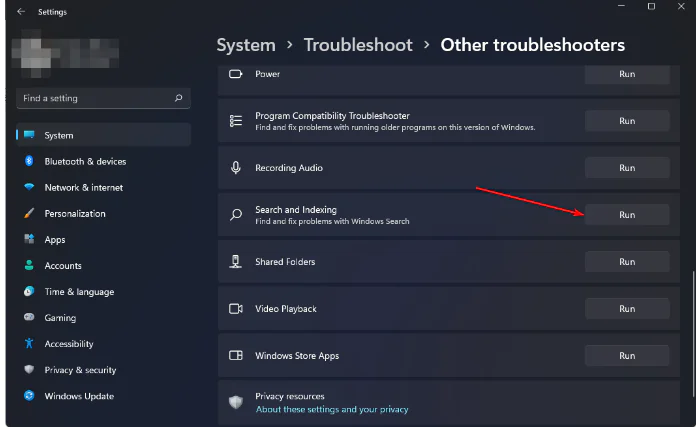Click the Network wifi icon in sidebar
The image size is (696, 427).
[29, 187]
